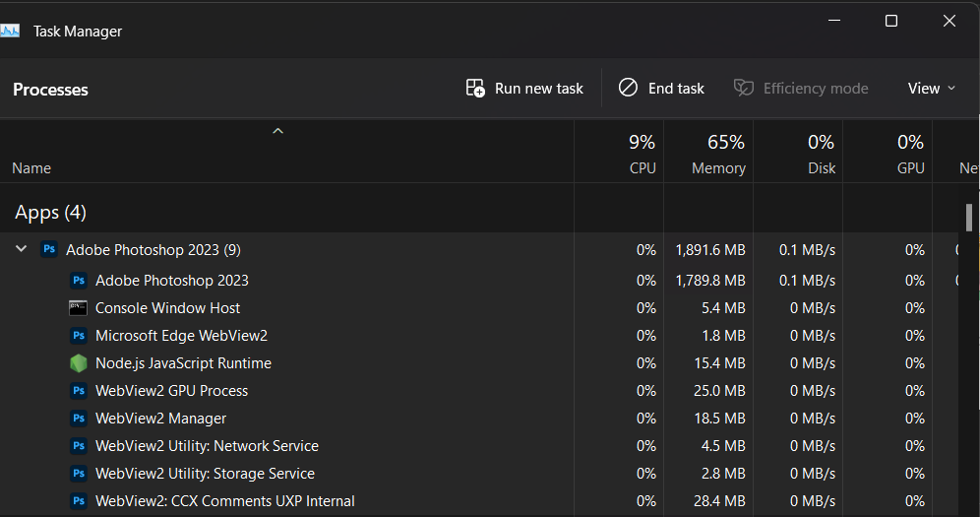Select WebView2 Utility: Network Service row
Viewport: 980px width, 517px height.
pyautogui.click(x=479, y=446)
